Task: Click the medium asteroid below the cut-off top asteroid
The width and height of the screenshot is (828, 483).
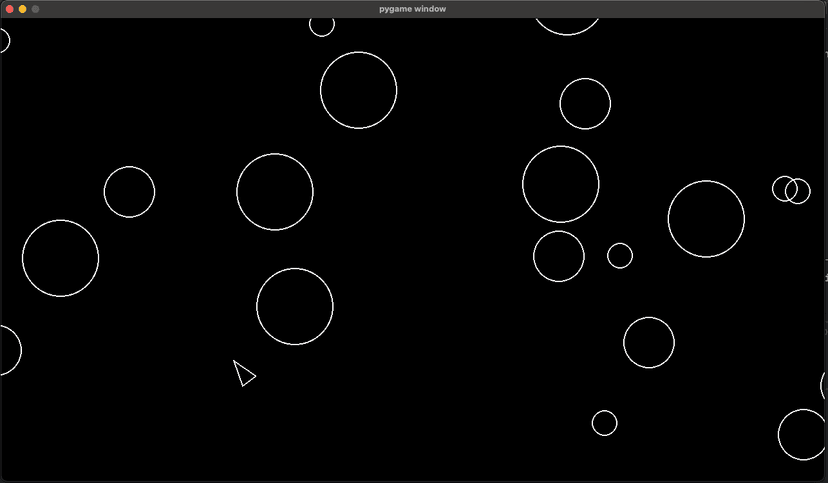Action: (585, 104)
